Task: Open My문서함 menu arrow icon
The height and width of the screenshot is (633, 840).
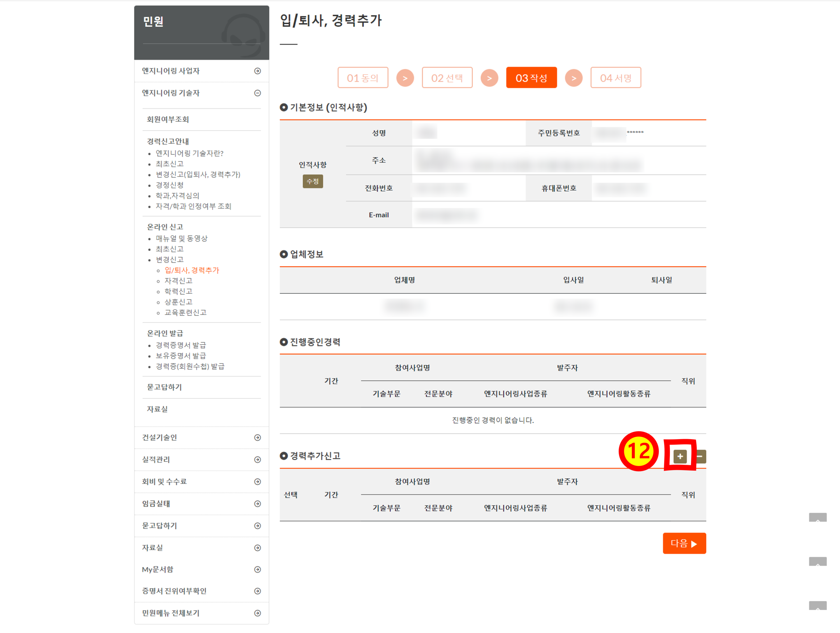Action: pos(258,569)
